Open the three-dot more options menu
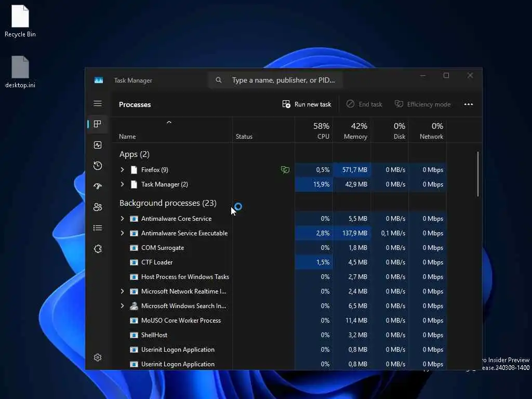 469,104
